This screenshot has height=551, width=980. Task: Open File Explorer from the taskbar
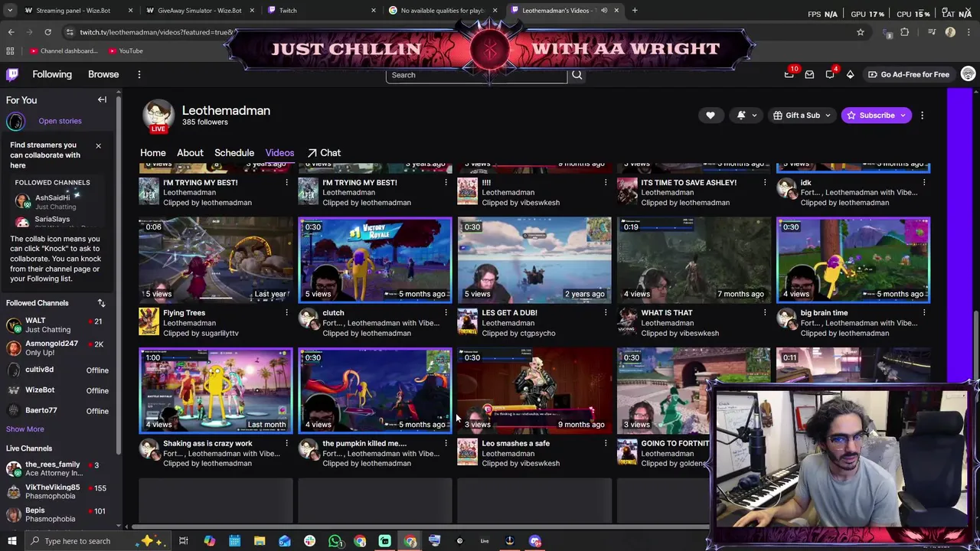(x=260, y=541)
